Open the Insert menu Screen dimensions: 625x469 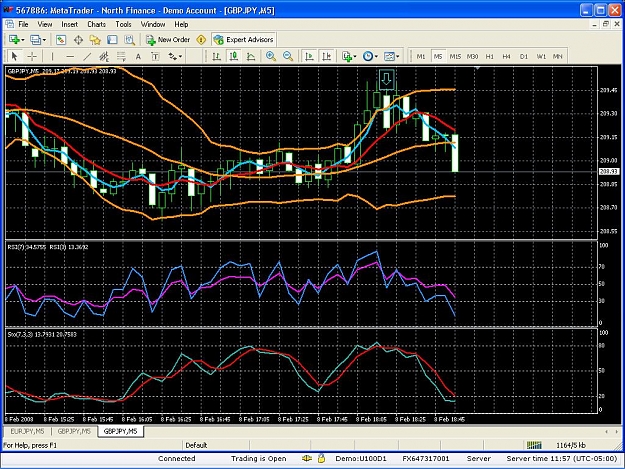click(69, 24)
